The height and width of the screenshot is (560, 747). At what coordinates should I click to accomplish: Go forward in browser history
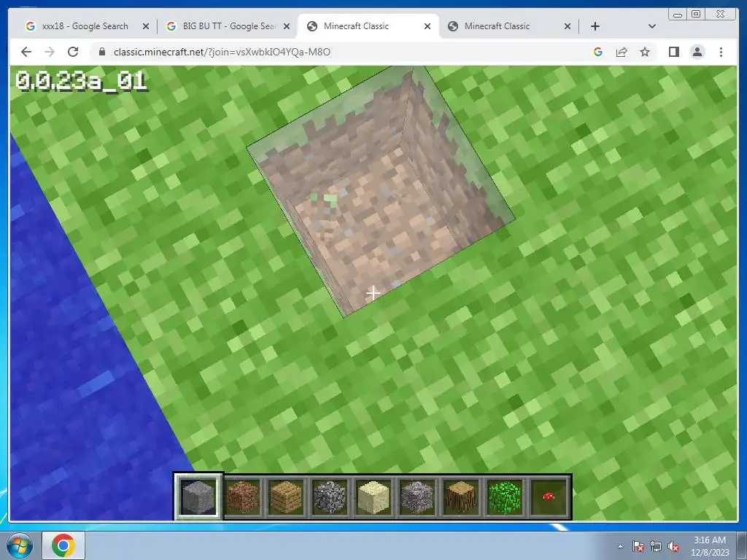pos(50,52)
